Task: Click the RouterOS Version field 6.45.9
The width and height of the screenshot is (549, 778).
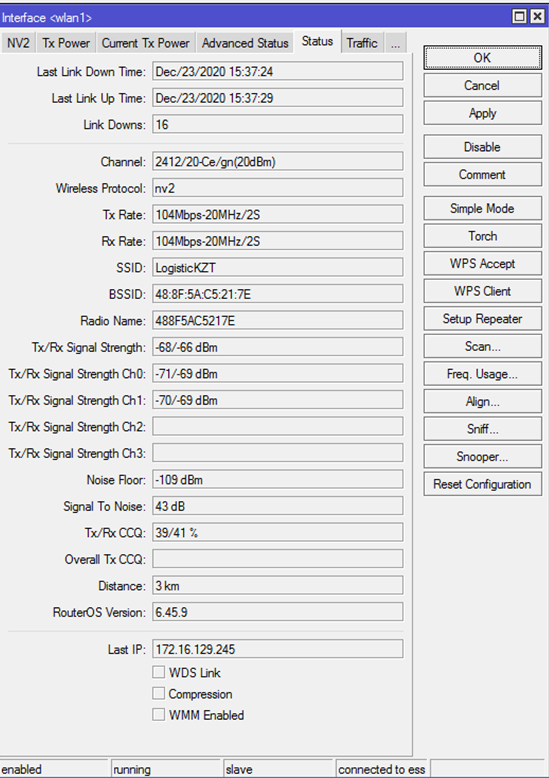Action: [277, 612]
